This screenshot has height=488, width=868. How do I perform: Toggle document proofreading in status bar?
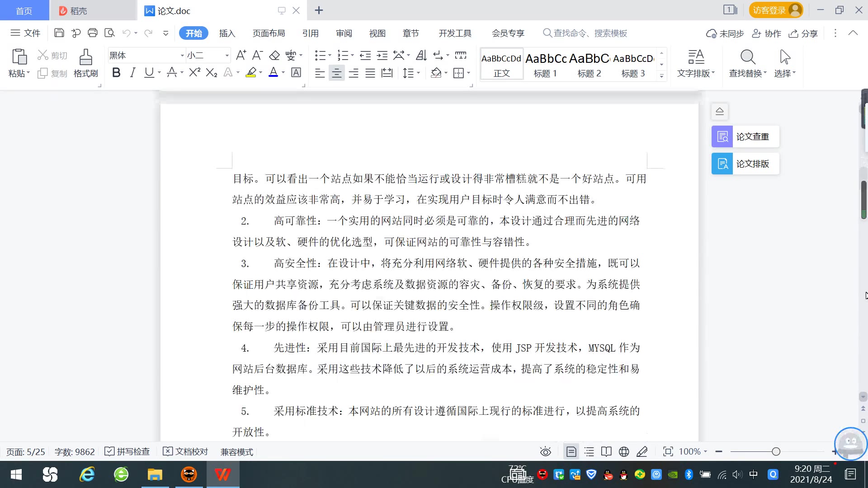185,451
